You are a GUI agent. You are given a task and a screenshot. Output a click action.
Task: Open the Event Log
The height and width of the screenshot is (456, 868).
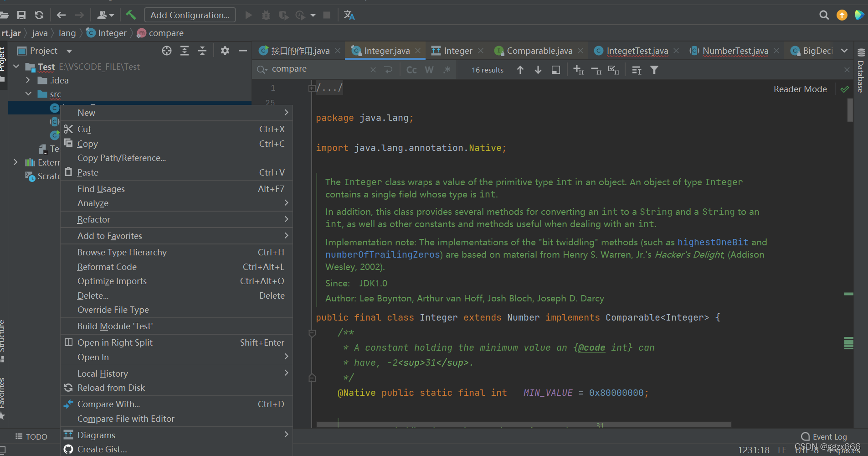[x=824, y=436]
